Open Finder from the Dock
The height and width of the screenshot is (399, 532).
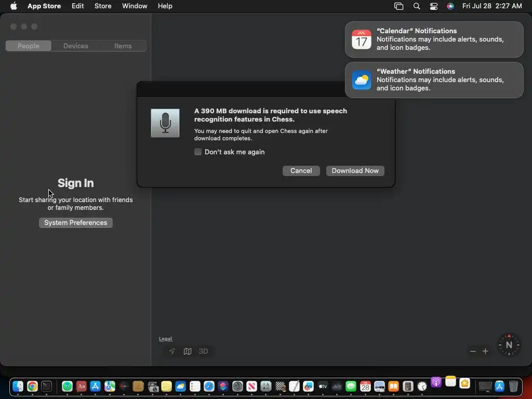tap(18, 386)
